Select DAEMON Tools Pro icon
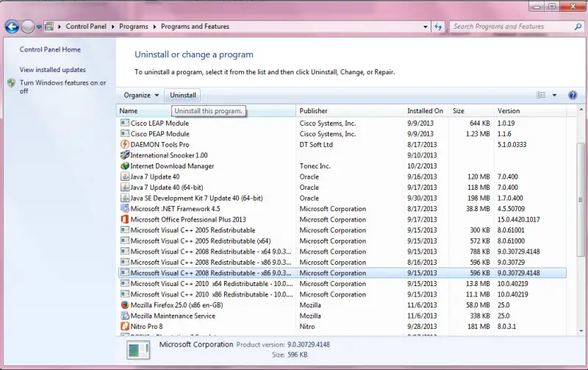The width and height of the screenshot is (588, 370). point(124,144)
